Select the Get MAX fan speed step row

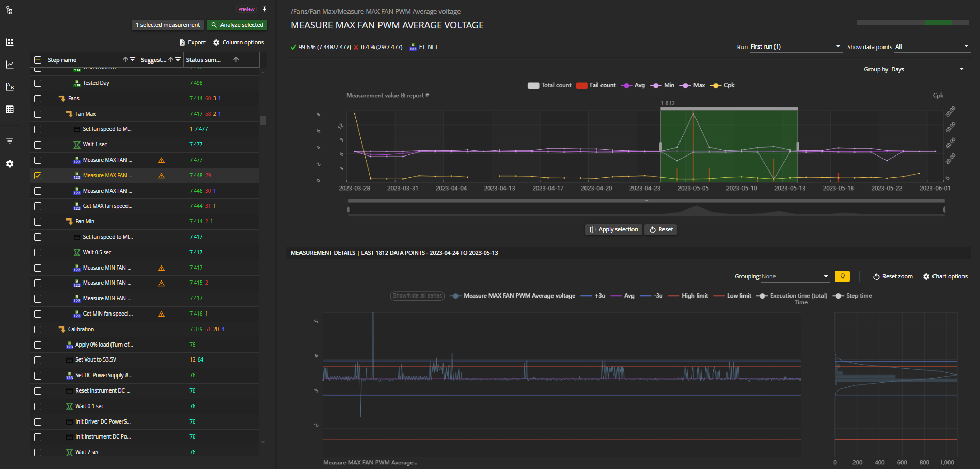[x=107, y=206]
